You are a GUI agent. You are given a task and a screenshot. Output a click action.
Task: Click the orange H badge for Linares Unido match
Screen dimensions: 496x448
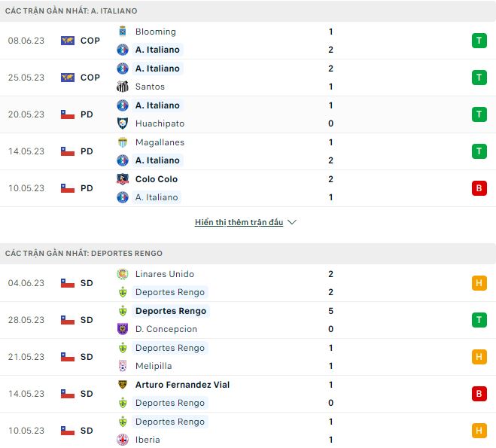pyautogui.click(x=479, y=283)
